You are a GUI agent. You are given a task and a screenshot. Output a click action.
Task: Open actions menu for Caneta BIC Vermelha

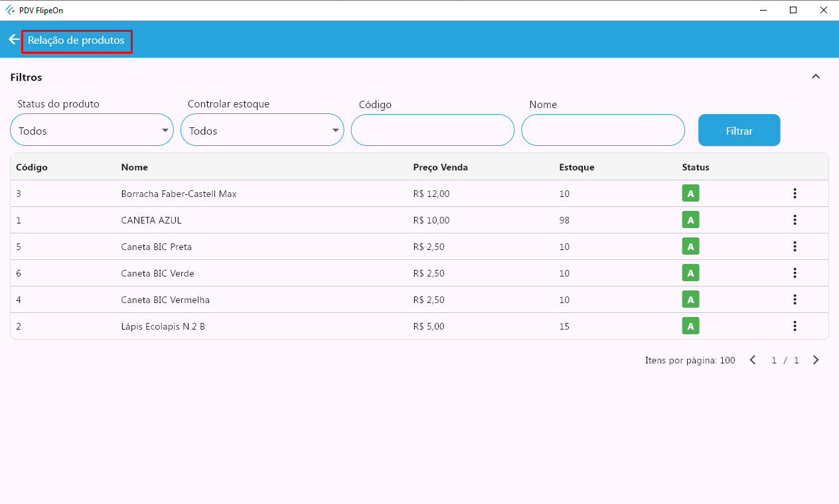[795, 300]
